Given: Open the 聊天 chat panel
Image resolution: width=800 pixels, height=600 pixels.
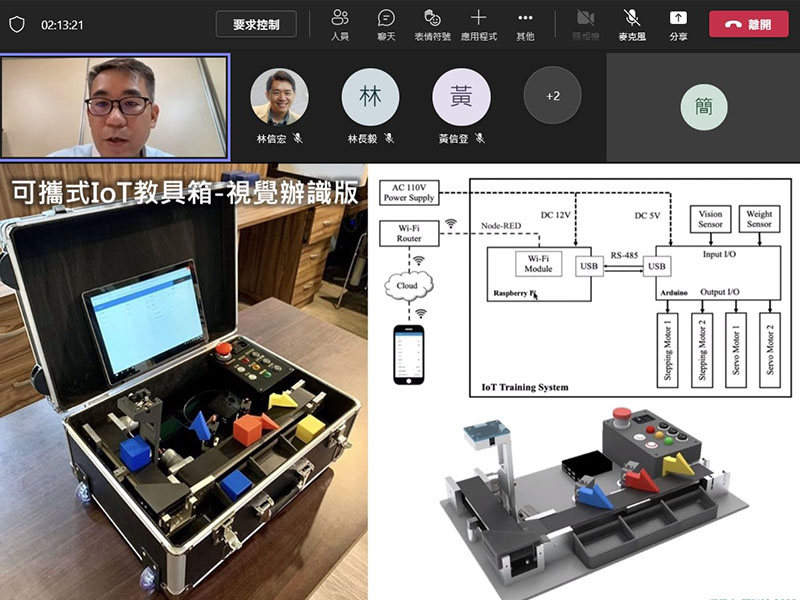Looking at the screenshot, I should click(386, 24).
